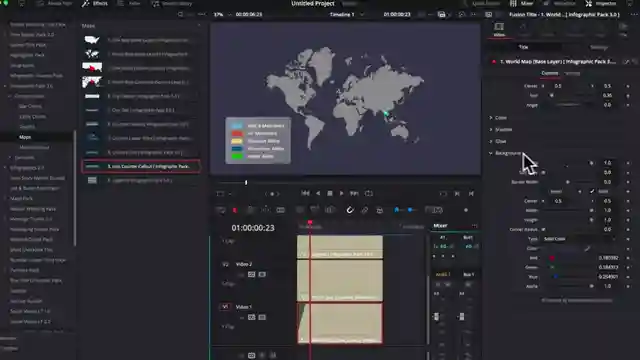Click the search magnifier icon above viewer
640x360 pixels.
(180, 14)
